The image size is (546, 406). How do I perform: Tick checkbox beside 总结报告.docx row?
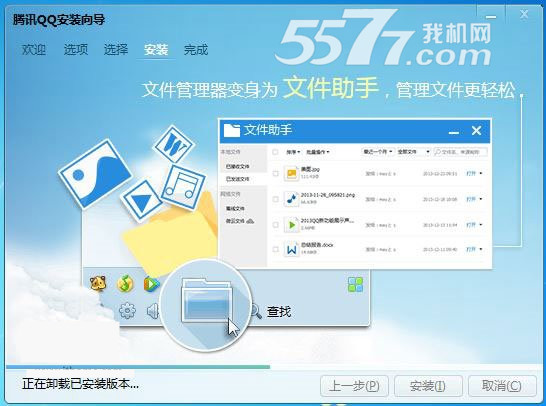tap(275, 249)
